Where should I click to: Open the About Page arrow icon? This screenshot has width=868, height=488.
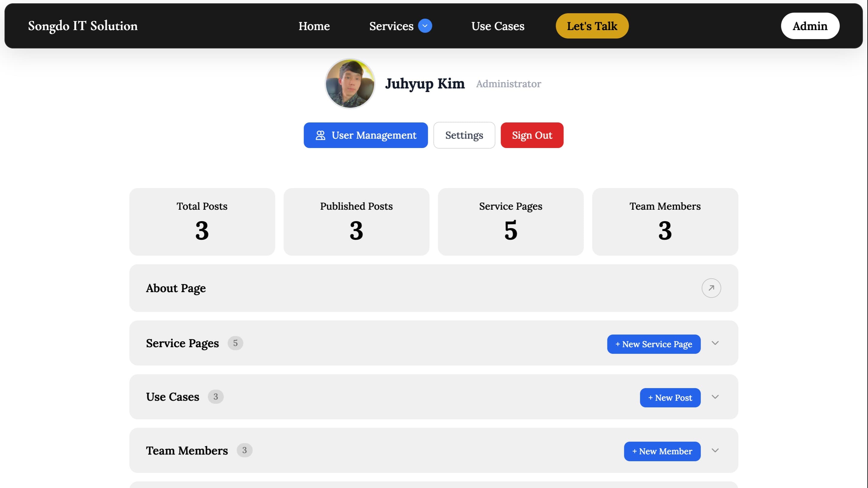pos(711,288)
